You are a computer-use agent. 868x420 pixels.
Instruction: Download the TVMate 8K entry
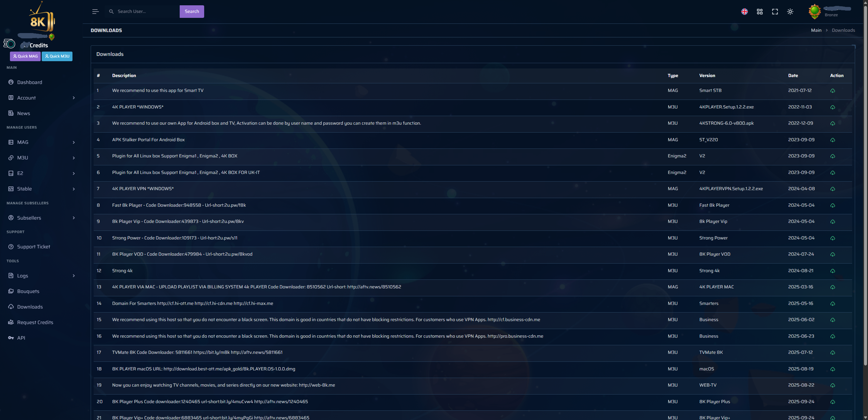click(x=832, y=353)
